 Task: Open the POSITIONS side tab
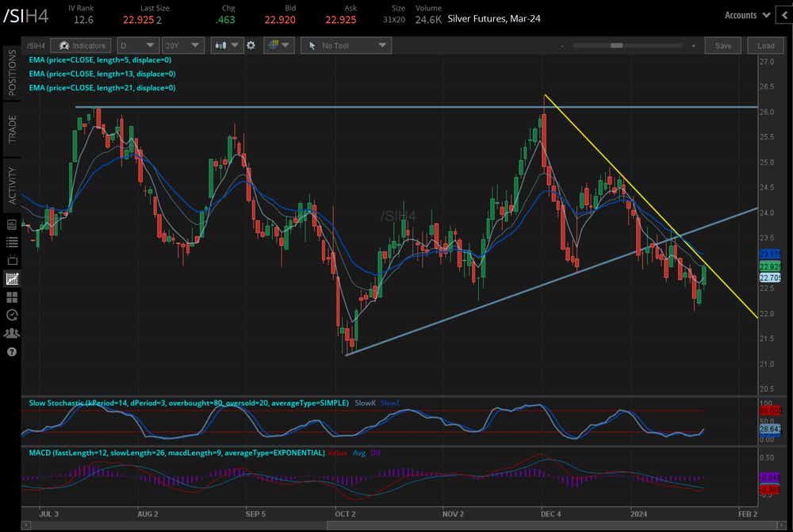(x=12, y=72)
